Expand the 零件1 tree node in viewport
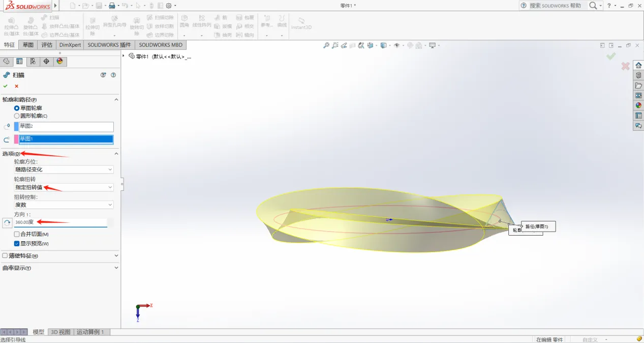This screenshot has height=343, width=644. [124, 56]
